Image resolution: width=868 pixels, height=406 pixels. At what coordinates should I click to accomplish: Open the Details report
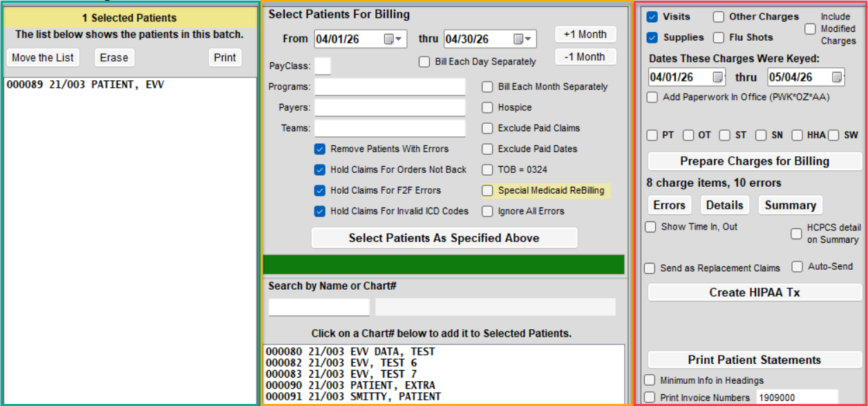coord(725,205)
